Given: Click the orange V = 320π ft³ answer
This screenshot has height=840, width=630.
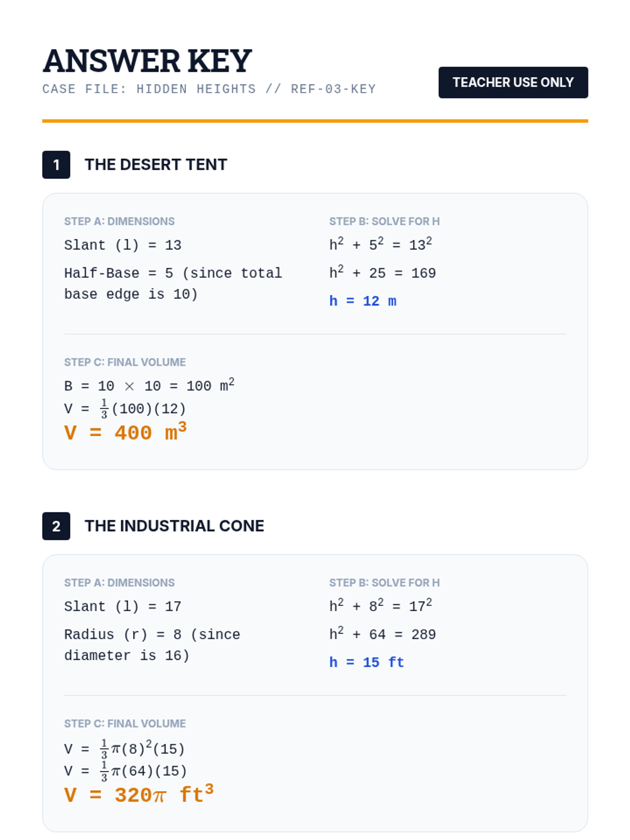Looking at the screenshot, I should 139,795.
